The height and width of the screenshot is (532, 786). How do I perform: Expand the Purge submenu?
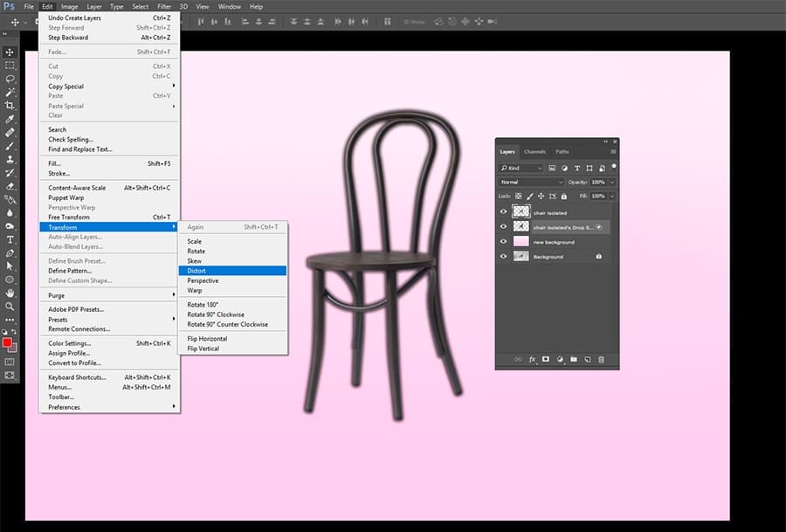(109, 295)
